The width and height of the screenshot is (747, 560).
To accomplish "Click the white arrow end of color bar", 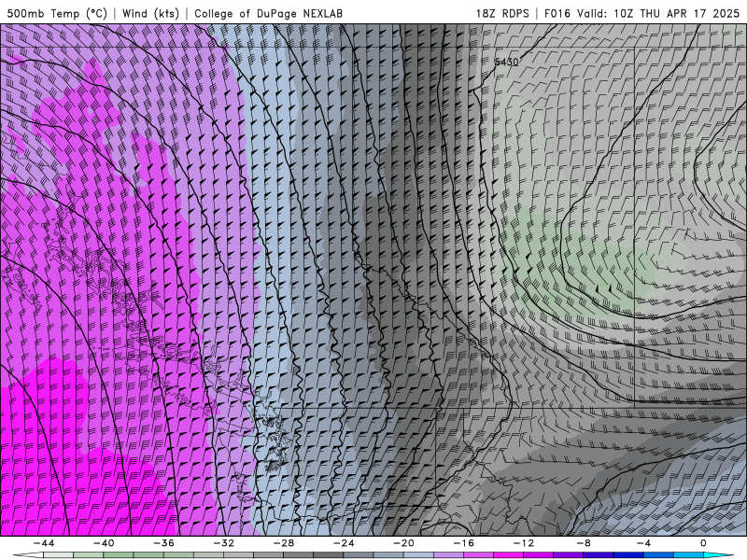I will [28, 555].
